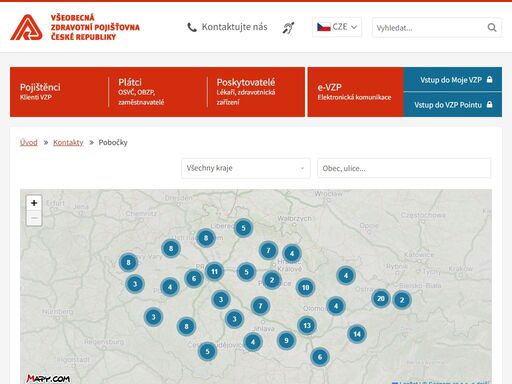Select the map cluster marker showing 20
The height and width of the screenshot is (384, 512).
(381, 298)
